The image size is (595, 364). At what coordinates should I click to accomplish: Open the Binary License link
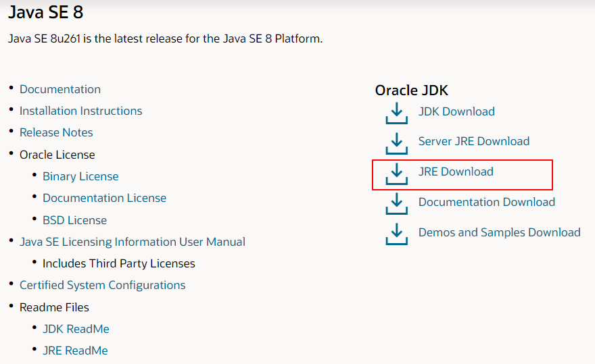[80, 176]
